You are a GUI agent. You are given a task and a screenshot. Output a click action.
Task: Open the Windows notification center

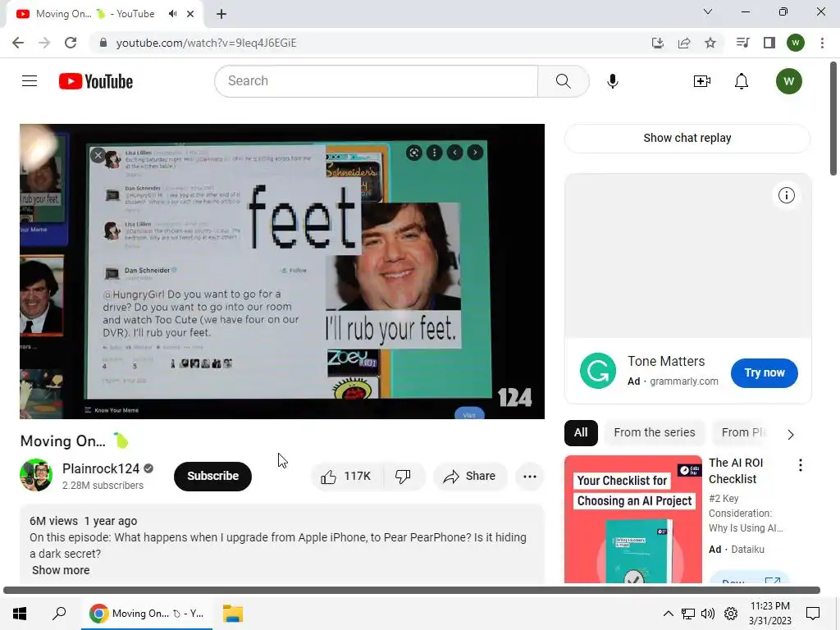click(813, 614)
